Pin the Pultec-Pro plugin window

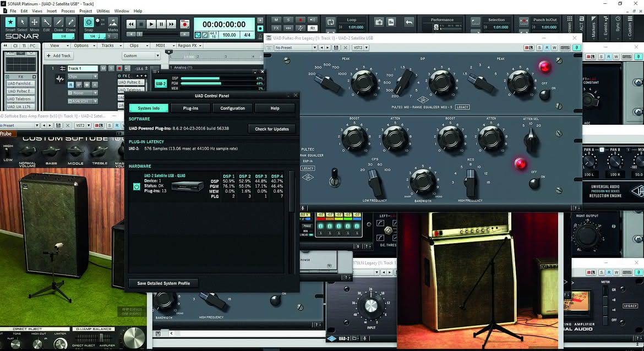coord(577,48)
